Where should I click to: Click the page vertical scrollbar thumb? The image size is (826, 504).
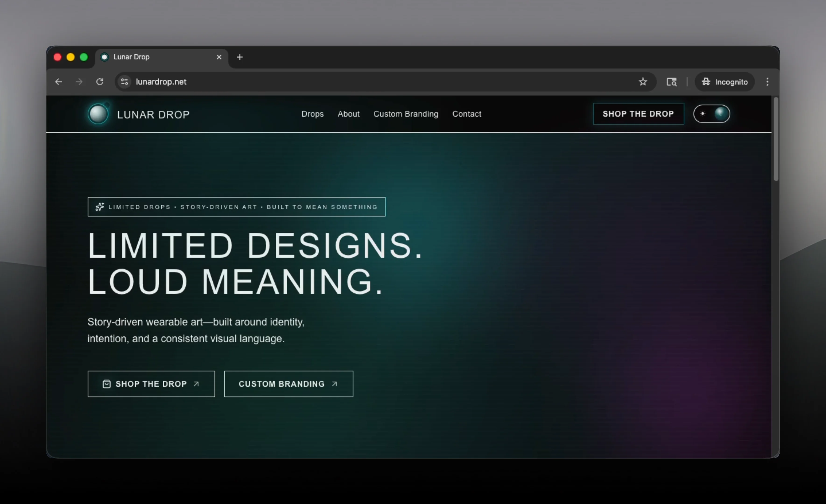pos(776,139)
